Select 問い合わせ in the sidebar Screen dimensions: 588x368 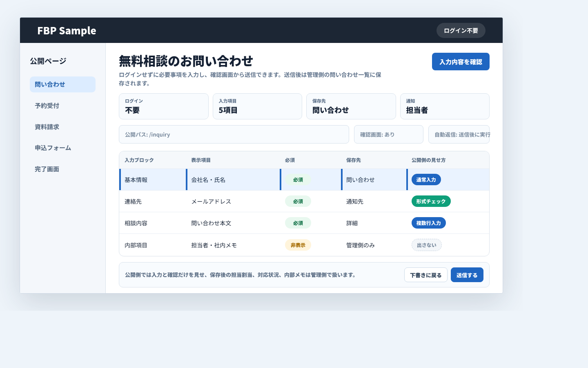(x=62, y=84)
